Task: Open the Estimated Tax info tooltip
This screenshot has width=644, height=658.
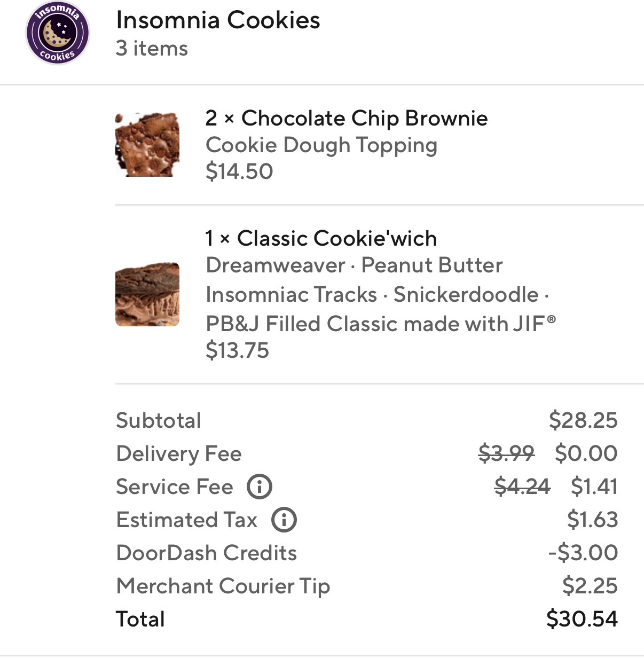Action: point(284,520)
